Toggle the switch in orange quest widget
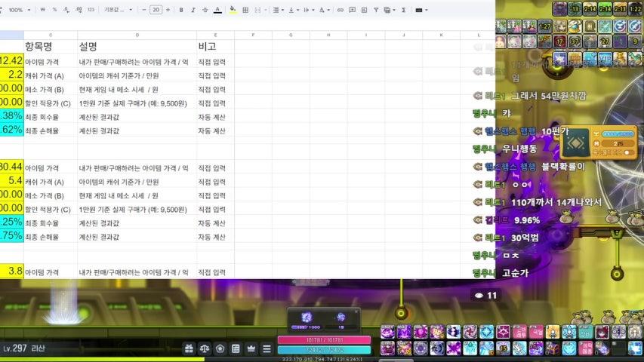Screen dimensions: 644x362 pos(627,152)
